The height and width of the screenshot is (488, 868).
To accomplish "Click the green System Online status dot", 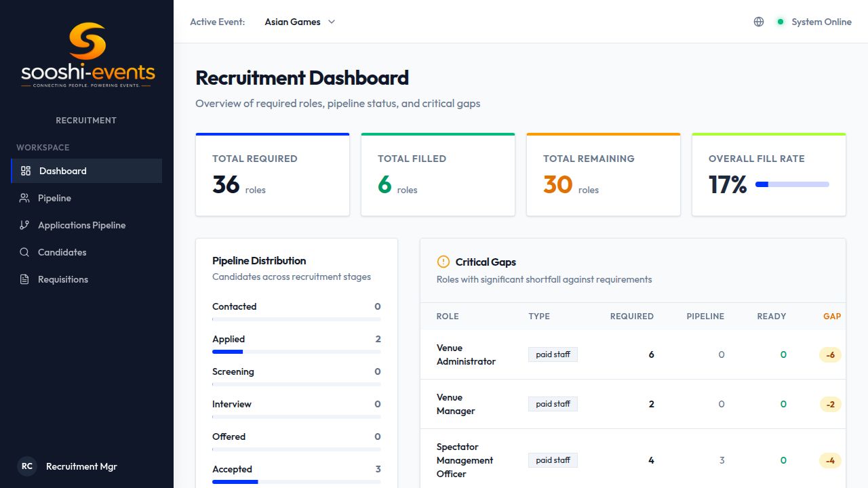I will pos(781,22).
